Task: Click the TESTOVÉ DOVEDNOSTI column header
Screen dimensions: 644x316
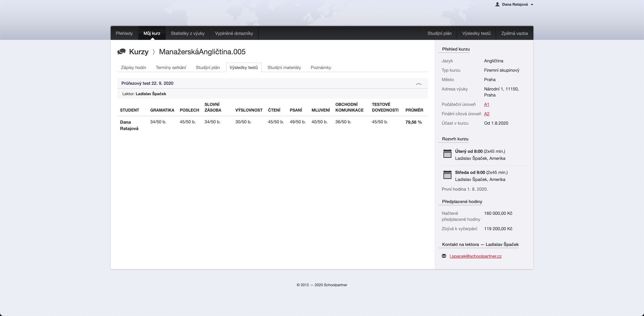Action: click(385, 107)
